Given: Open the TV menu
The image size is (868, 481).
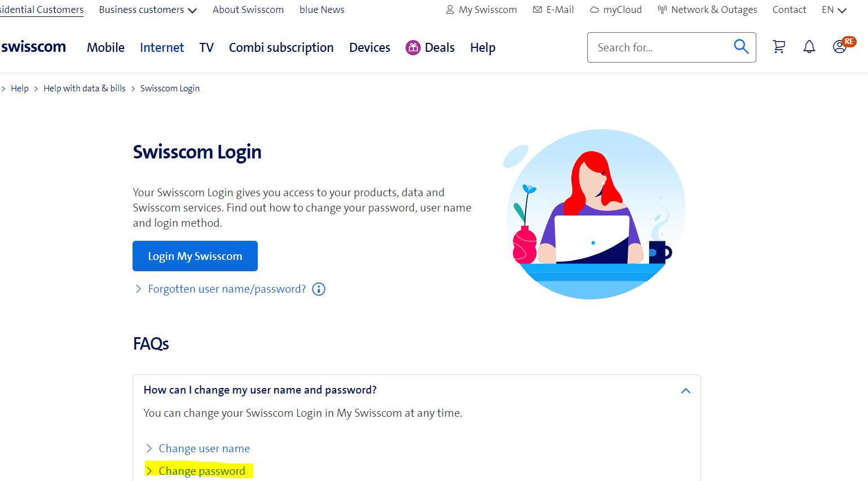Looking at the screenshot, I should point(206,48).
